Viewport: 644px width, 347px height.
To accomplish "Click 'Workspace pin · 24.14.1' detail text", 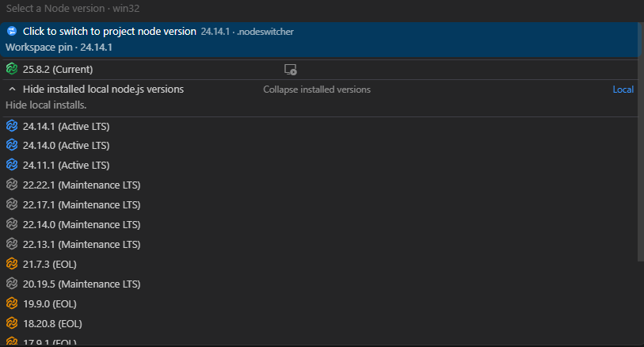I will coord(59,48).
